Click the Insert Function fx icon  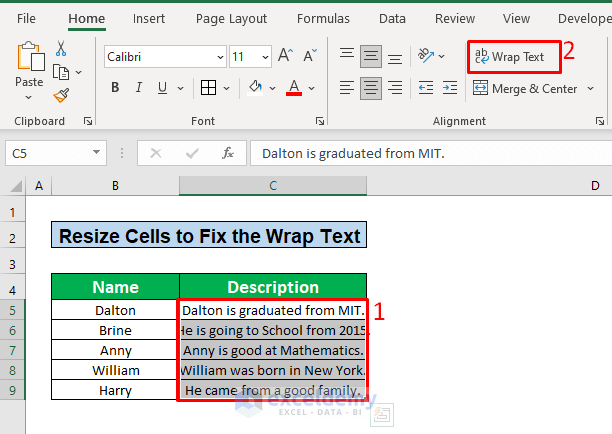[228, 153]
